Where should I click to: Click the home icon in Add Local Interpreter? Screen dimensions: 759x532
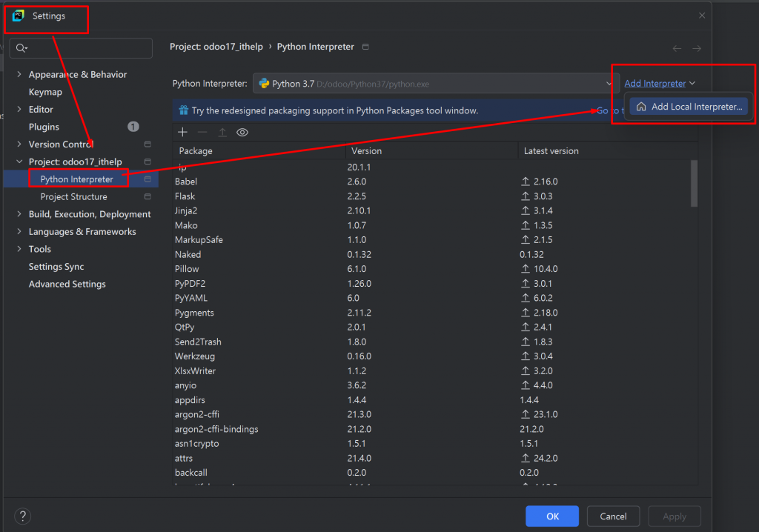[641, 107]
